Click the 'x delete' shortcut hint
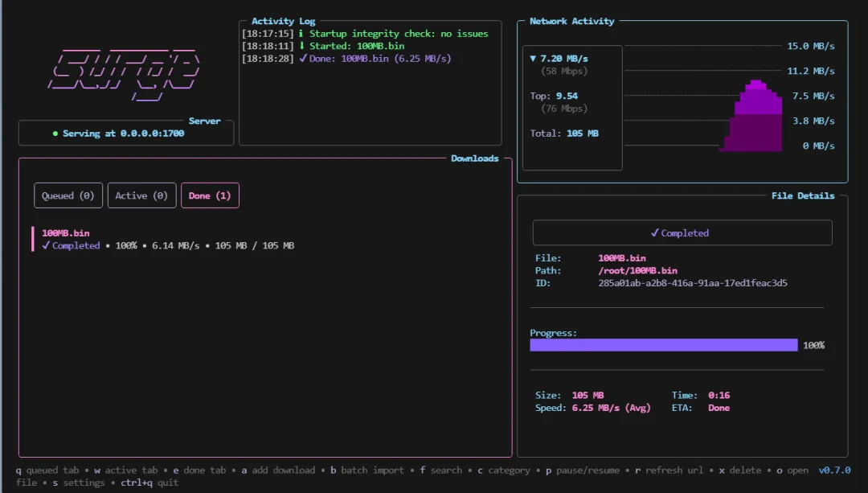 pos(740,470)
